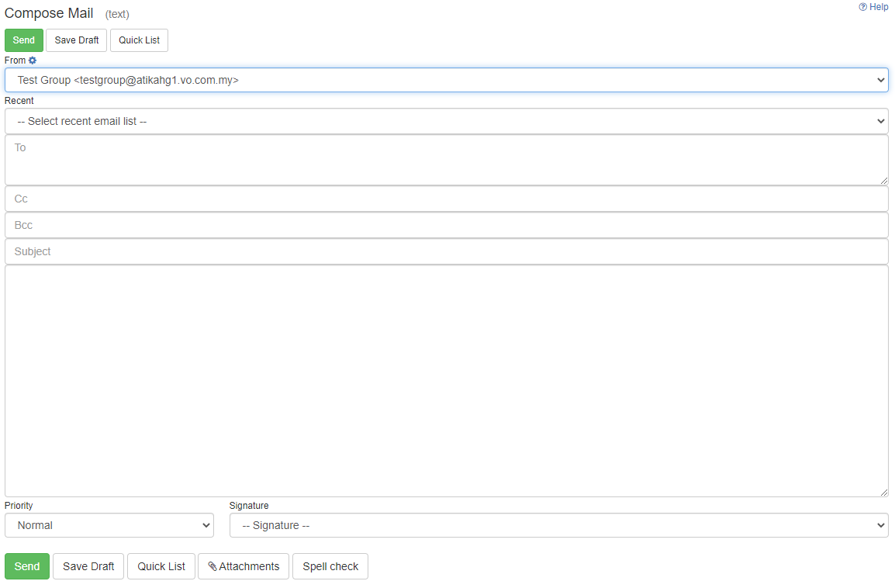Viewport: 895px width, 588px height.
Task: Open the From settings gear icon
Action: pyautogui.click(x=33, y=60)
